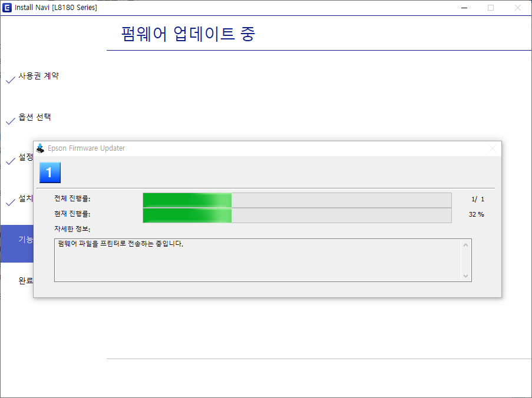Screen dimensions: 532x398
Task: Click checkmark next to 사용권 계약
Action: pos(11,79)
